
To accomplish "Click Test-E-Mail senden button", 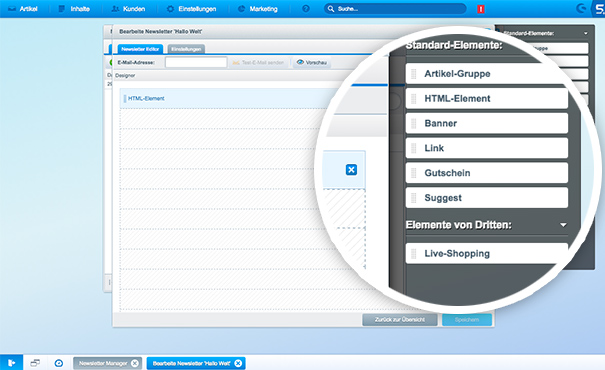I will coord(258,63).
